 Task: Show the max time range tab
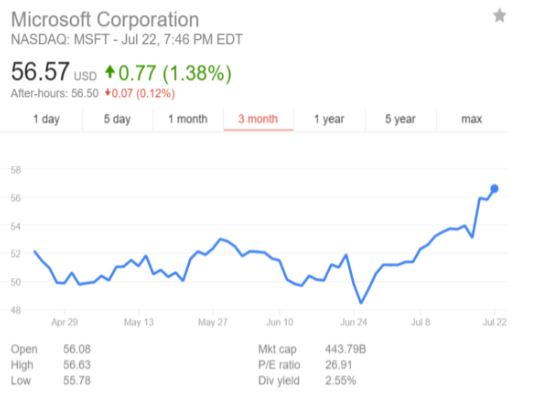click(472, 119)
